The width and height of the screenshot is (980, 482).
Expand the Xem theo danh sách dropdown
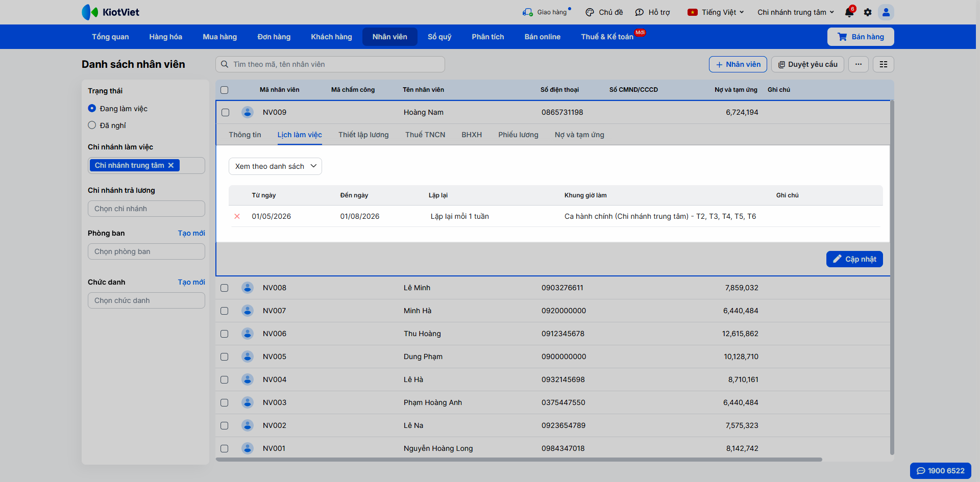[x=275, y=166]
